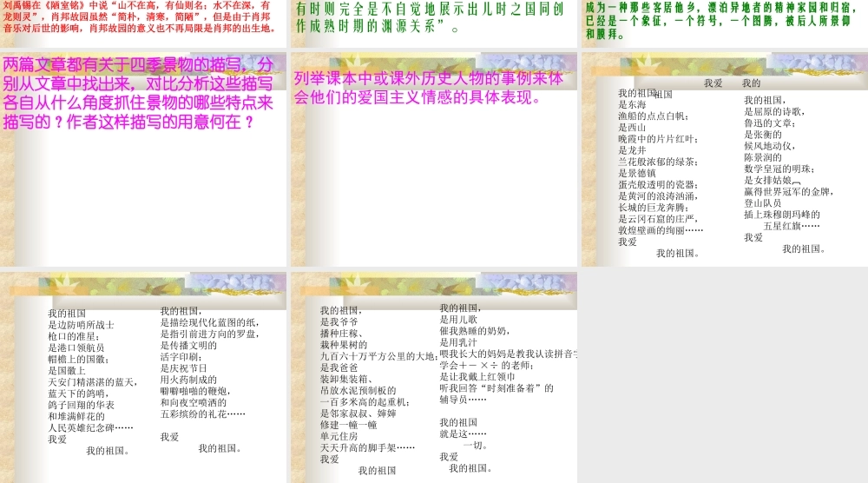Click the line 赢得世界冠军的金牌
This screenshot has height=483, width=868.
pyautogui.click(x=788, y=192)
